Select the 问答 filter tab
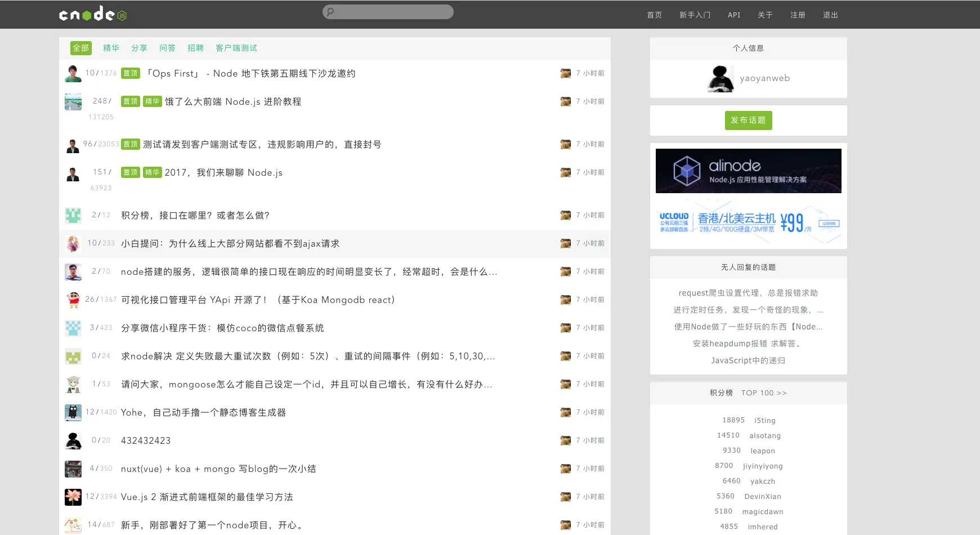The image size is (980, 535). point(167,48)
